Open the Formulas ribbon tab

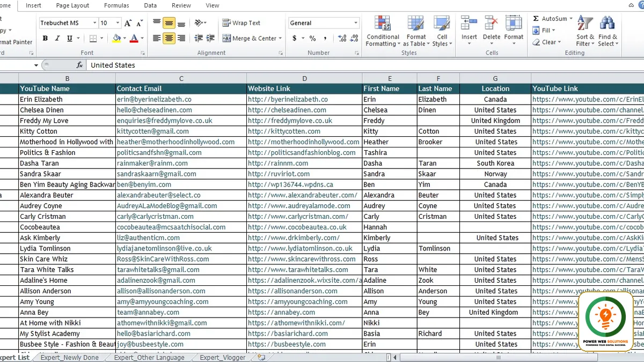pos(116,5)
